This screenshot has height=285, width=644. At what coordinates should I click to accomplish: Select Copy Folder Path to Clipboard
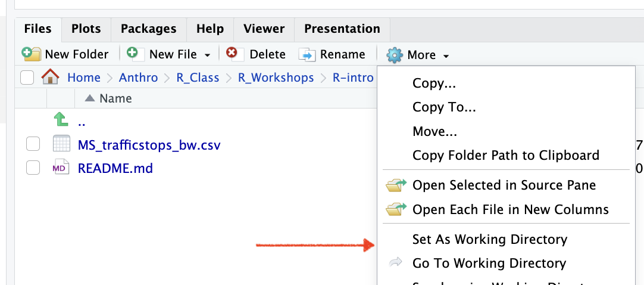[x=505, y=155]
